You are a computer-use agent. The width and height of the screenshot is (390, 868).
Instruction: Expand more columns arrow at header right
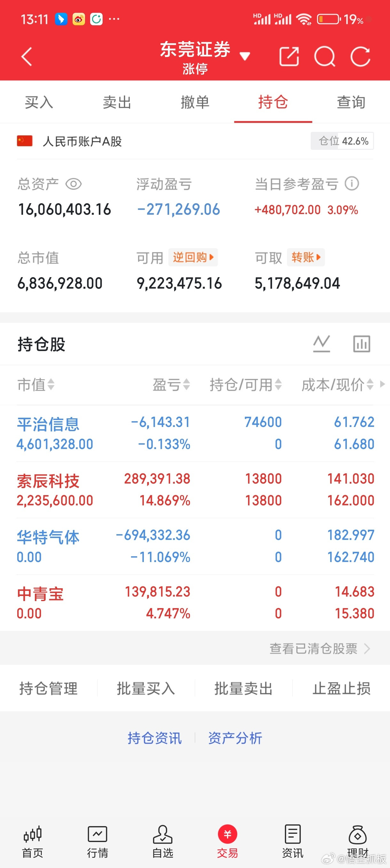point(382,384)
